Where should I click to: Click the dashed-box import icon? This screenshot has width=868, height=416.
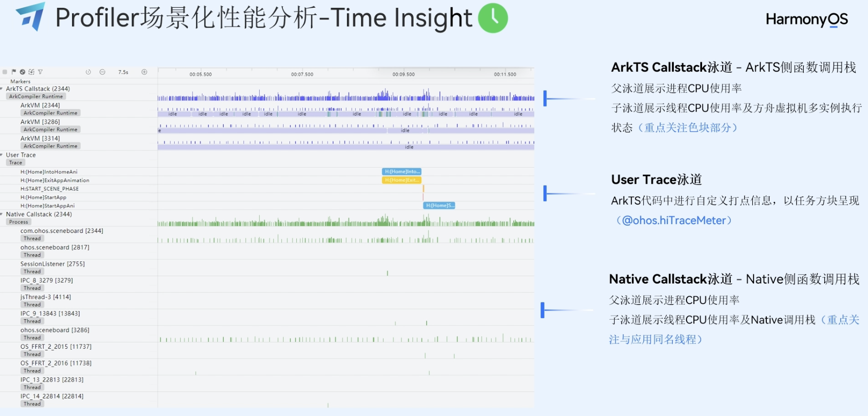[32, 72]
